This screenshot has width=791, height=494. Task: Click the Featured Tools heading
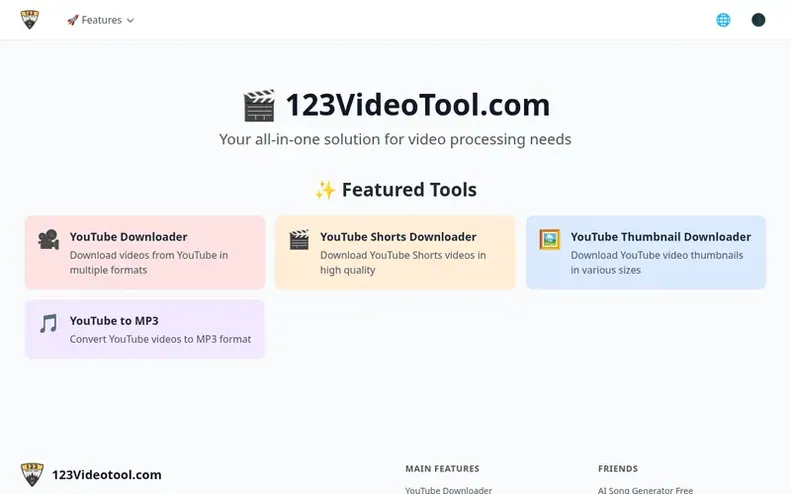pyautogui.click(x=409, y=190)
